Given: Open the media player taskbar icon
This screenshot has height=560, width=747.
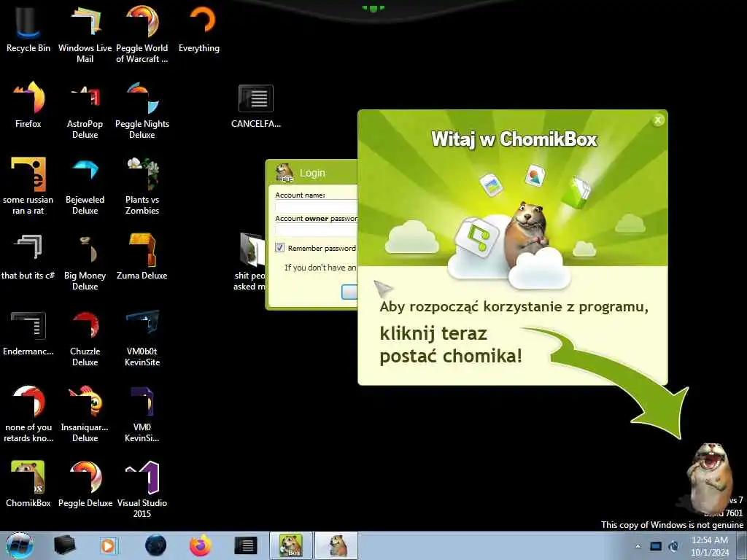Looking at the screenshot, I should (108, 545).
